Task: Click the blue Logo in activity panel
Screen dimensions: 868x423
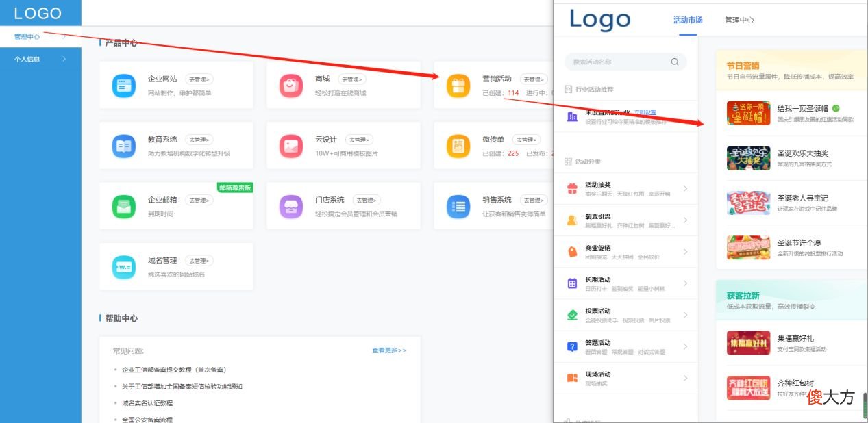Action: [x=600, y=20]
